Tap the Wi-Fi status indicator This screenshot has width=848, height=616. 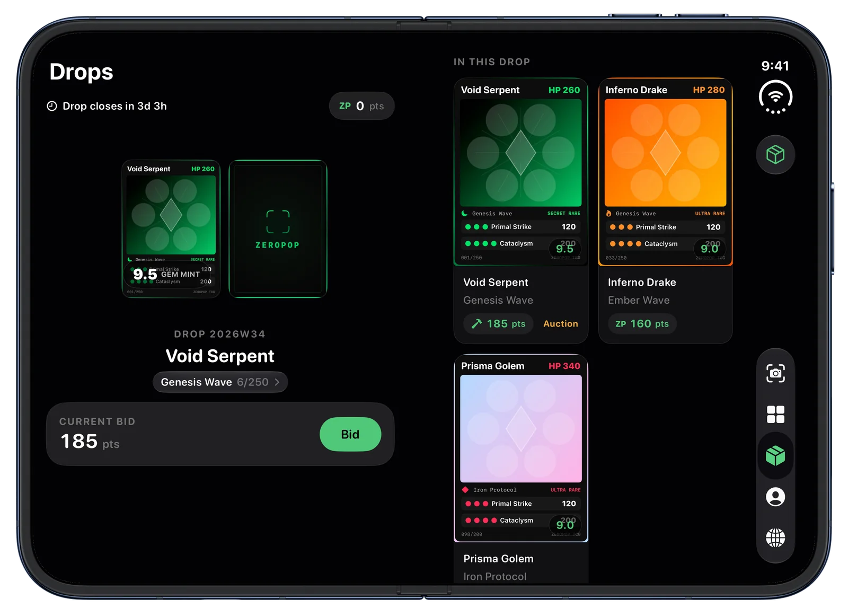(775, 97)
